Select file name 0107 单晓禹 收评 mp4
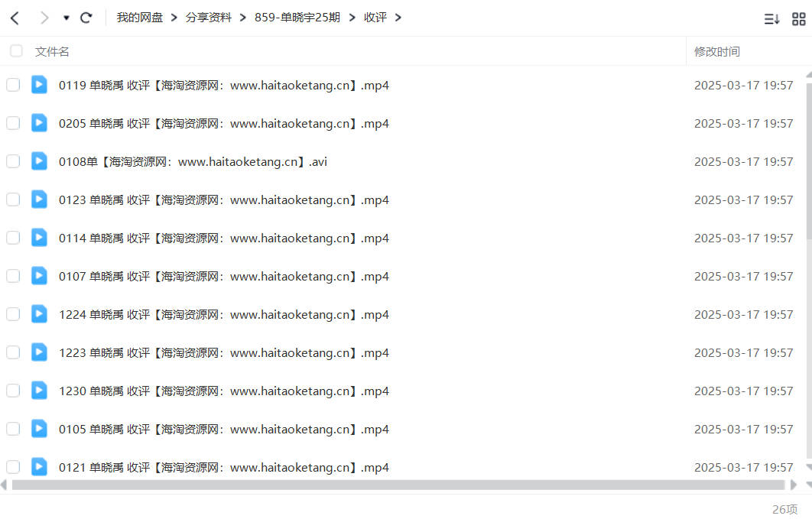The height and width of the screenshot is (519, 812). pyautogui.click(x=224, y=277)
